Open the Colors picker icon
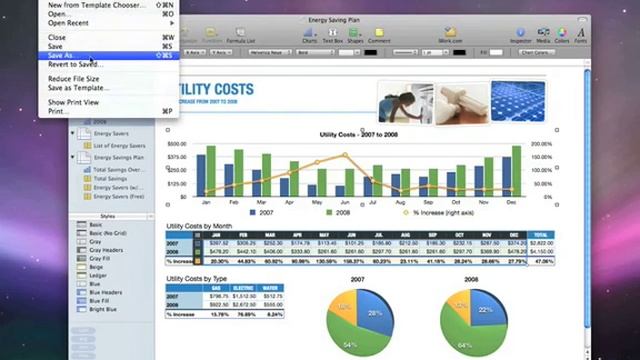 [562, 35]
